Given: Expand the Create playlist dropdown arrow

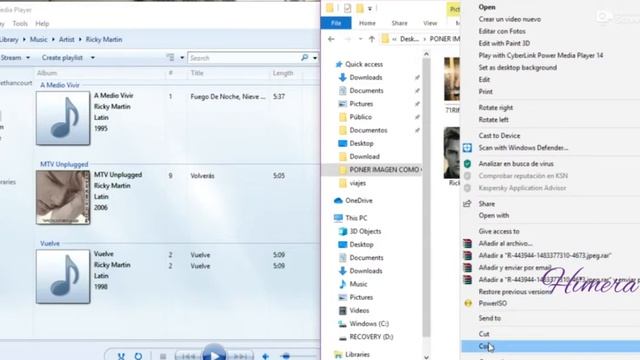Looking at the screenshot, I should (93, 58).
